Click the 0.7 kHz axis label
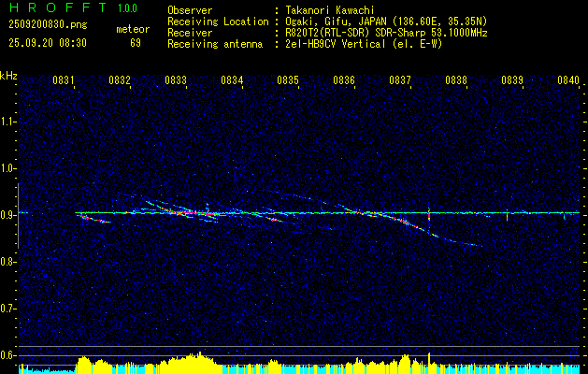Image resolution: width=588 pixels, height=374 pixels. (7, 309)
